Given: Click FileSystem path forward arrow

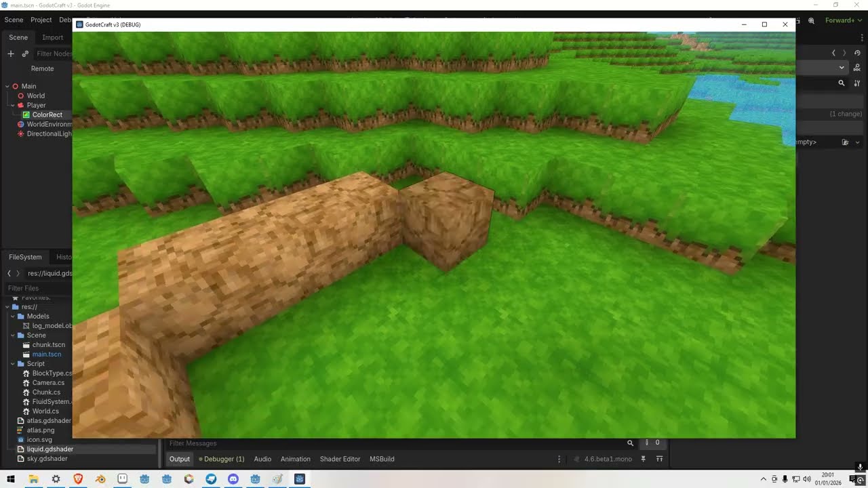Looking at the screenshot, I should 18,273.
